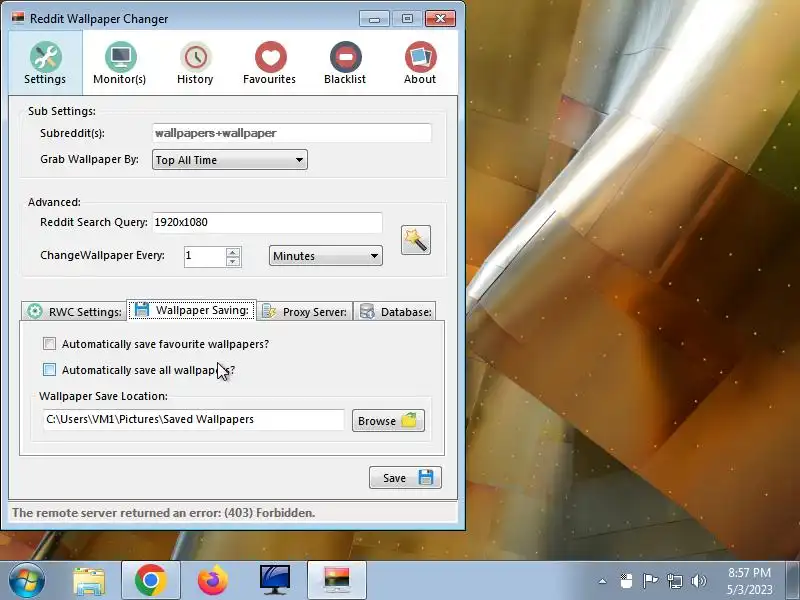Enable automatically save all wallpapers
Screen dimensions: 800x600
[x=49, y=370]
